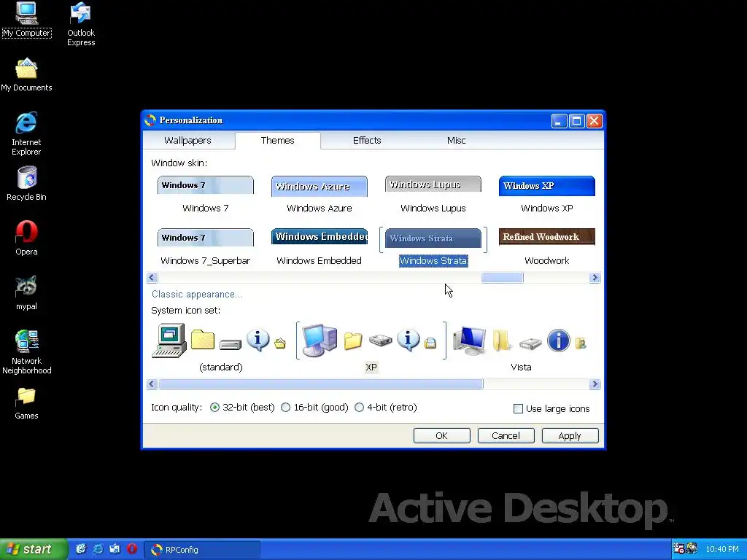Click Opera quick launch icon
Viewport: 747px width, 560px height.
tap(132, 549)
